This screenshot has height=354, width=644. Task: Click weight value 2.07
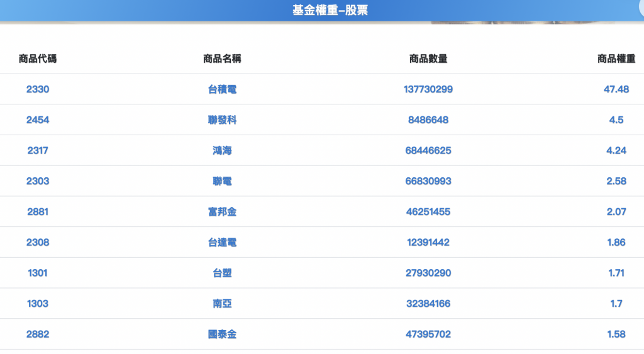(x=616, y=211)
